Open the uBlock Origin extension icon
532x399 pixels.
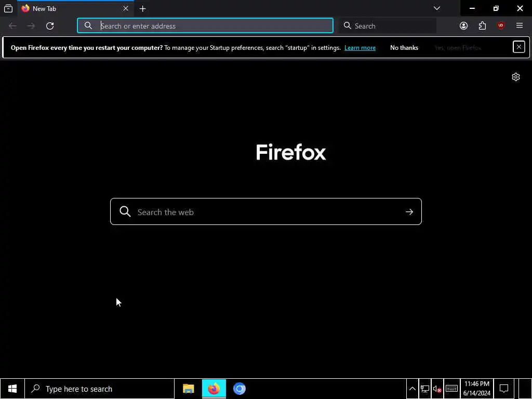click(x=501, y=26)
